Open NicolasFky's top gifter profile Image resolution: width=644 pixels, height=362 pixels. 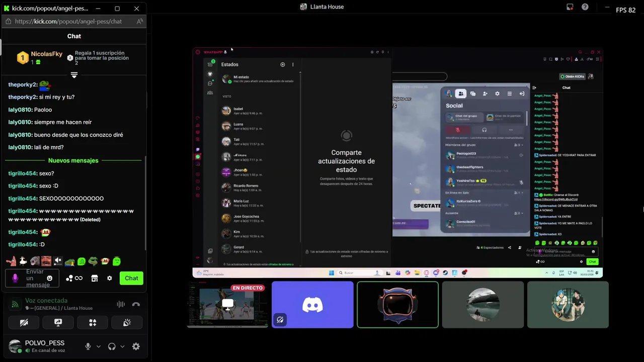tap(47, 54)
